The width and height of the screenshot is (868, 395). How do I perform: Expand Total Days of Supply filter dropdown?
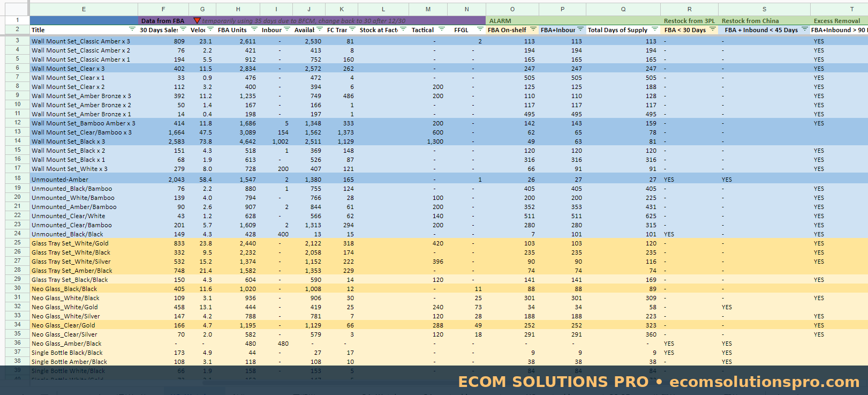pos(655,29)
